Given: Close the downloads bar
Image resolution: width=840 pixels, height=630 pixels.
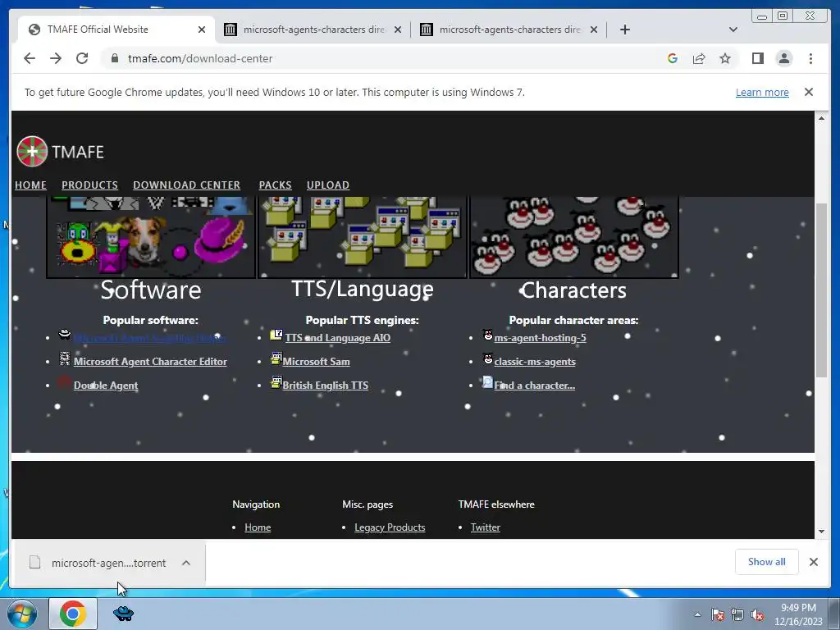Looking at the screenshot, I should pyautogui.click(x=813, y=562).
